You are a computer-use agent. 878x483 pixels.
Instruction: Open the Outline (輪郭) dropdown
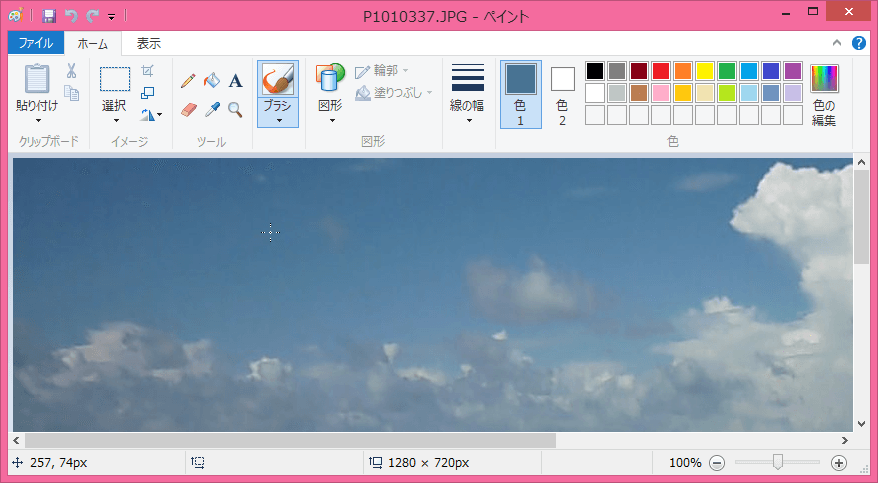point(382,71)
